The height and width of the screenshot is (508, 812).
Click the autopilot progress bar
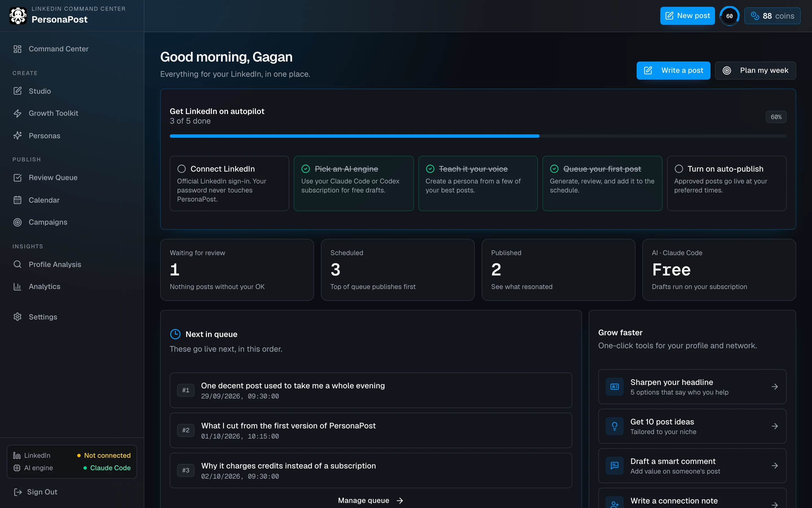pos(478,136)
